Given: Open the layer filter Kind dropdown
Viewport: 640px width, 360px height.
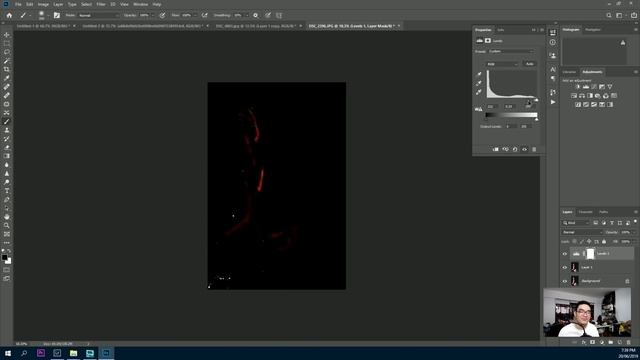Looking at the screenshot, I should [576, 223].
